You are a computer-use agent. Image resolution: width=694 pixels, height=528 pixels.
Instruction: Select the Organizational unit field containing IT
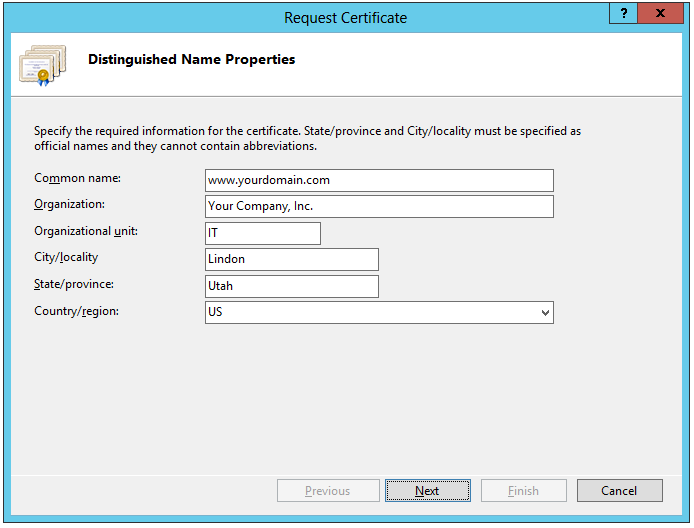[262, 233]
